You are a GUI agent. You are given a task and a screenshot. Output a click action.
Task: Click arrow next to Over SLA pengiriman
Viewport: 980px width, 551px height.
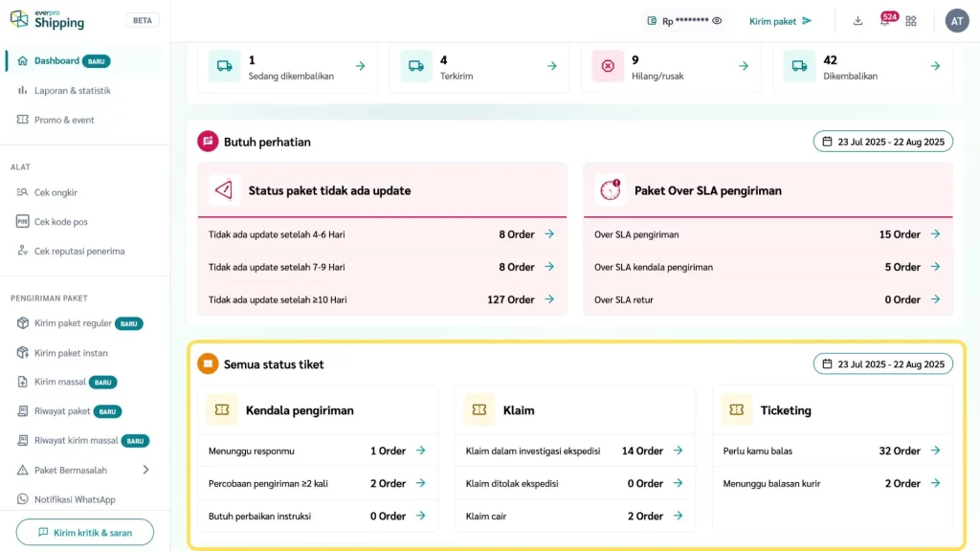(x=935, y=234)
